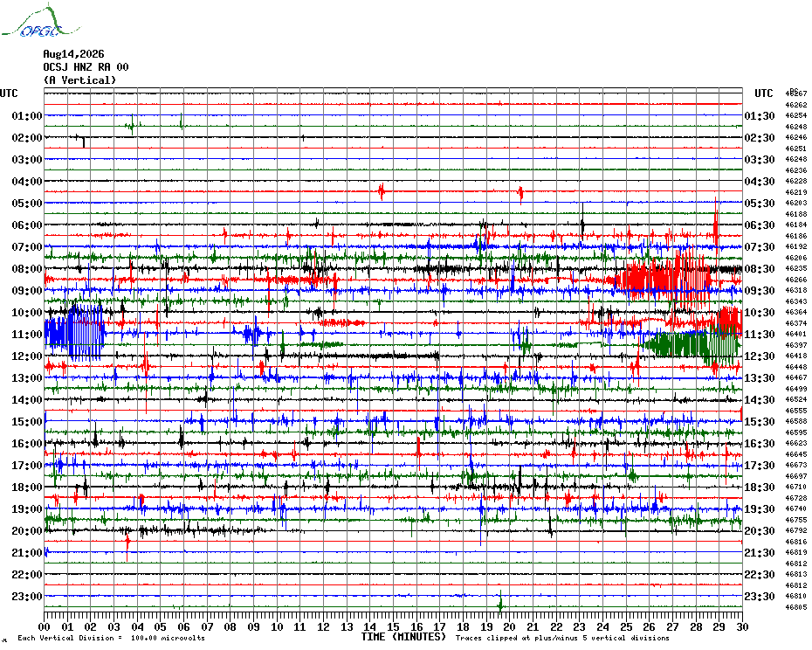
Task: Click minute 25 on the time axis
Action: (626, 627)
